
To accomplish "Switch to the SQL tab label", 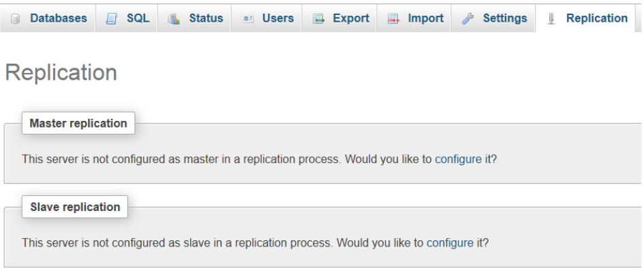I will pos(138,18).
